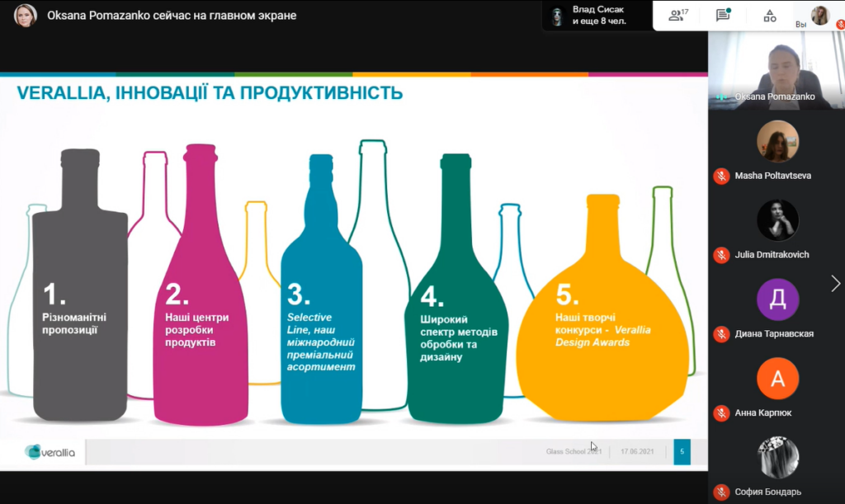Click the number '4.' on the green bottle
Viewport: 845px width, 504px height.
432,297
